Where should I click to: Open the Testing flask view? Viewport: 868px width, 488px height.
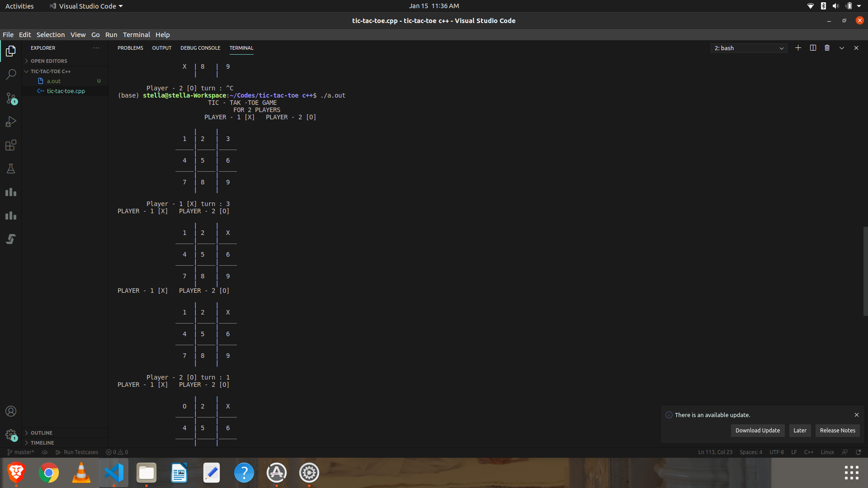click(11, 169)
